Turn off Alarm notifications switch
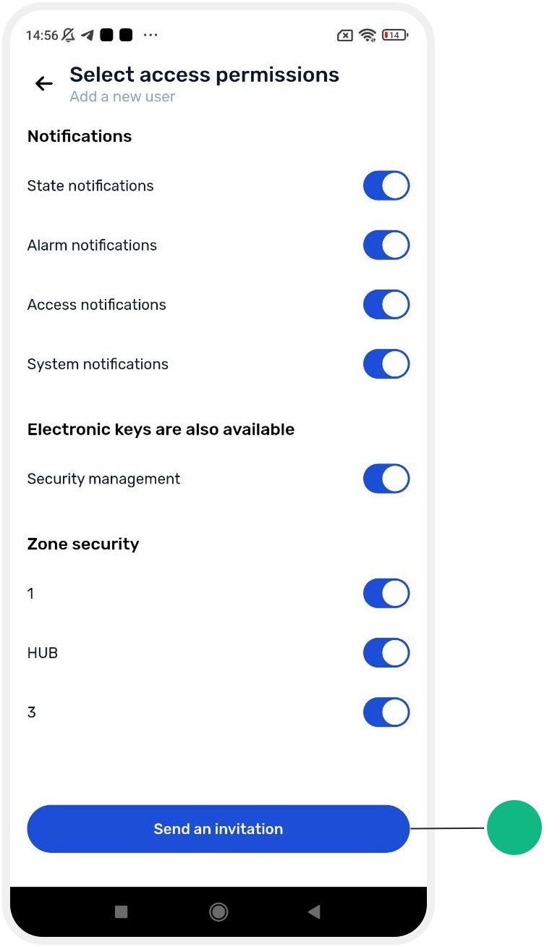The width and height of the screenshot is (560, 947). (386, 245)
